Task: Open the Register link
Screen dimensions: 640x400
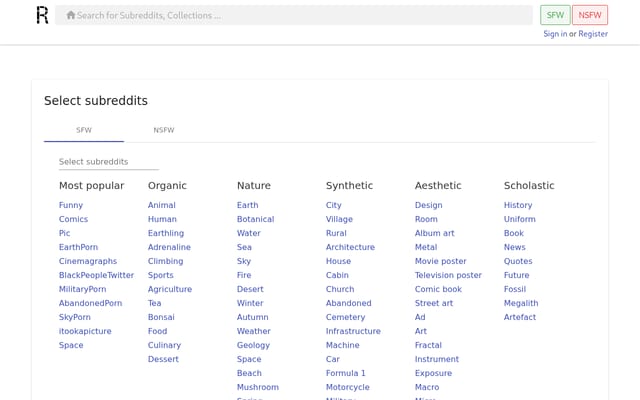Action: point(593,34)
